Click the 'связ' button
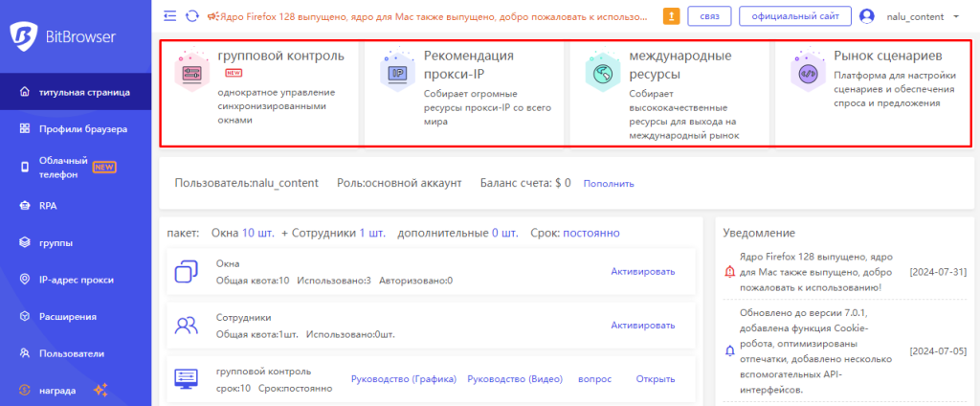Image resolution: width=980 pixels, height=406 pixels. (x=709, y=16)
